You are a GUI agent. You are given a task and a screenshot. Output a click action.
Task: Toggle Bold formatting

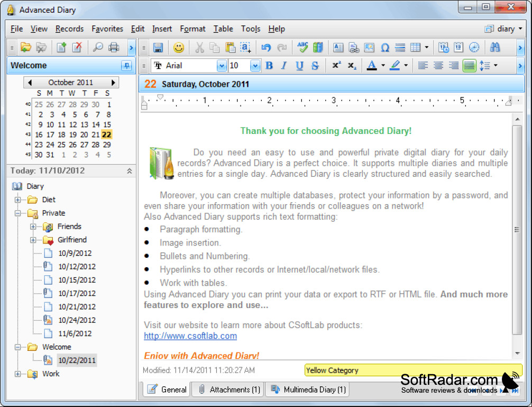(269, 66)
